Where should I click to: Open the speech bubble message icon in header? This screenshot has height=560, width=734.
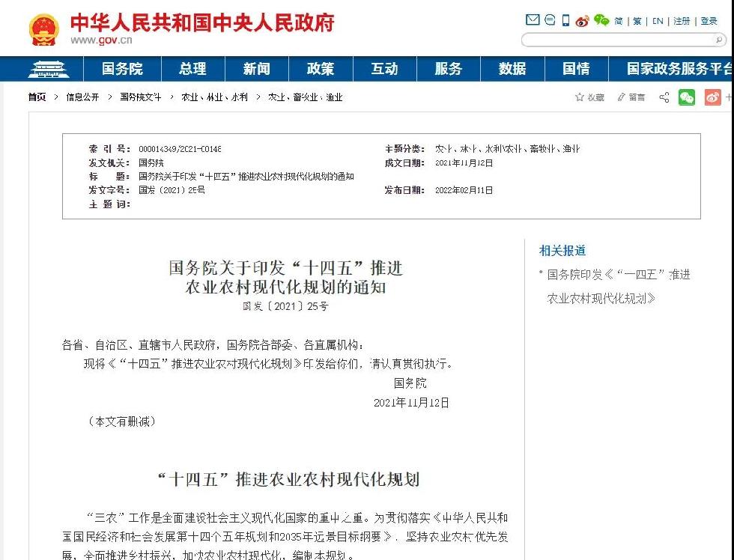(550, 20)
